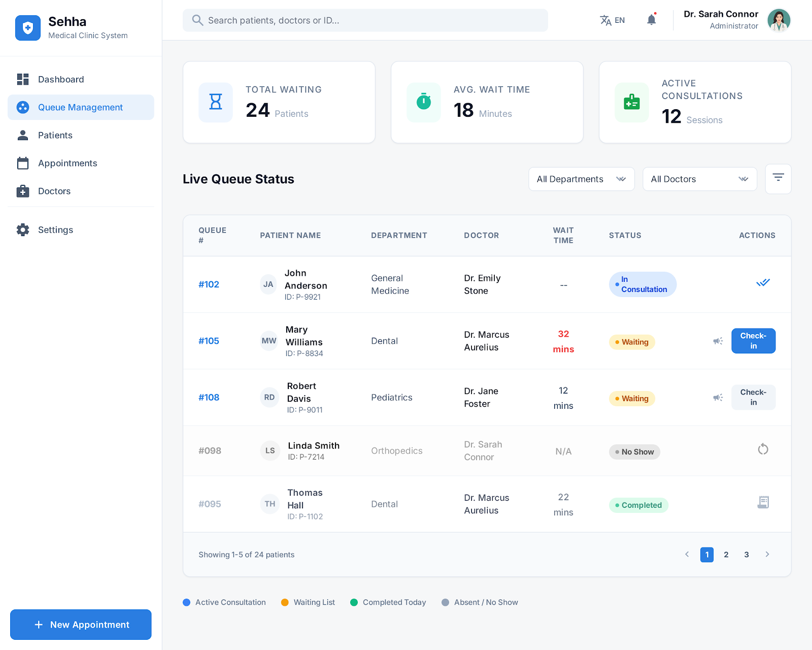Viewport: 812px width, 650px height.
Task: Click the filter list icon button
Action: 778,178
